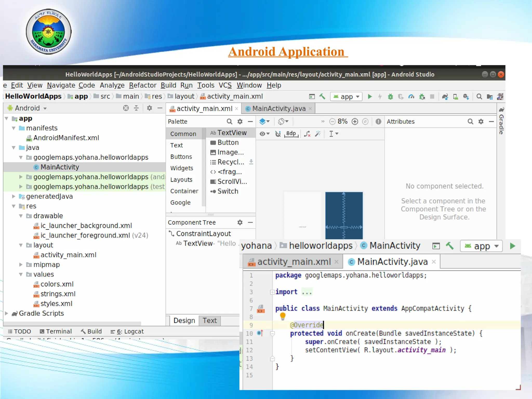Click helloworldapps breadcrumb in lower editor window
The image size is (532, 399).
coord(321,245)
